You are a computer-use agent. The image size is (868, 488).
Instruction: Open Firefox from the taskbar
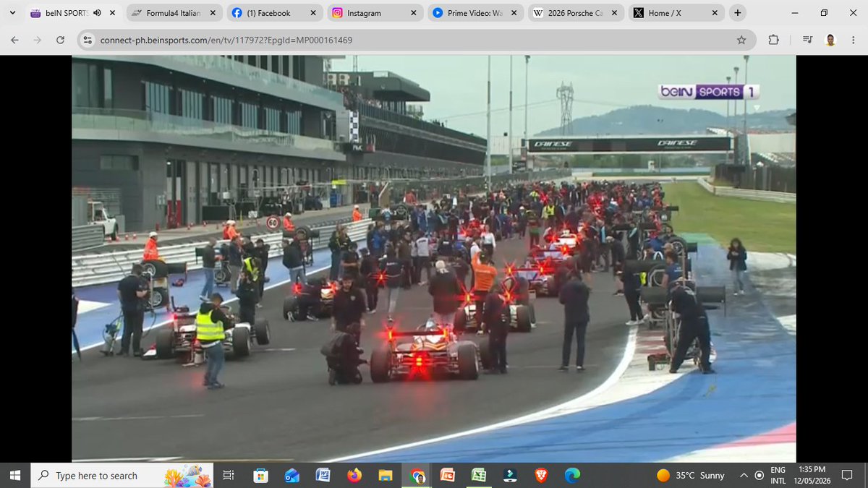coord(354,475)
